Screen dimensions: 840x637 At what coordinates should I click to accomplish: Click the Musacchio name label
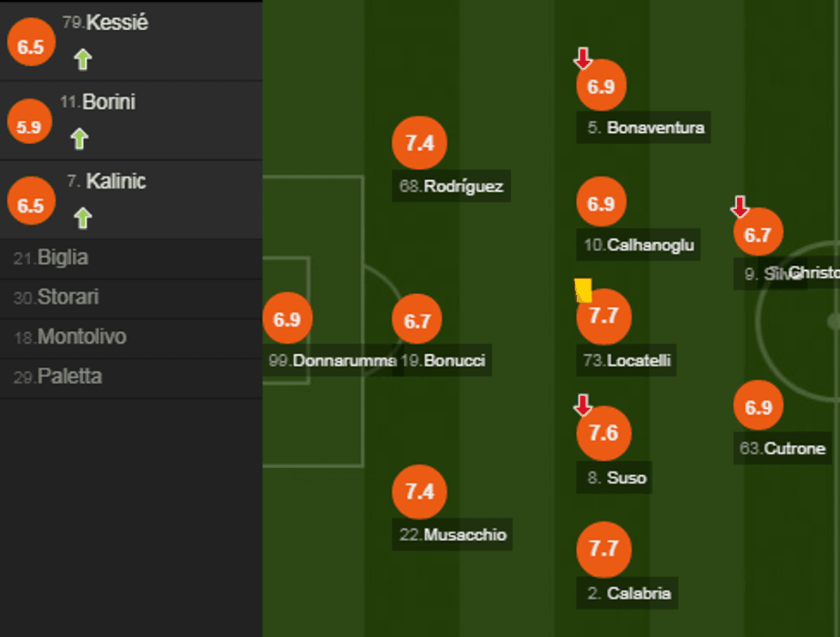point(454,535)
